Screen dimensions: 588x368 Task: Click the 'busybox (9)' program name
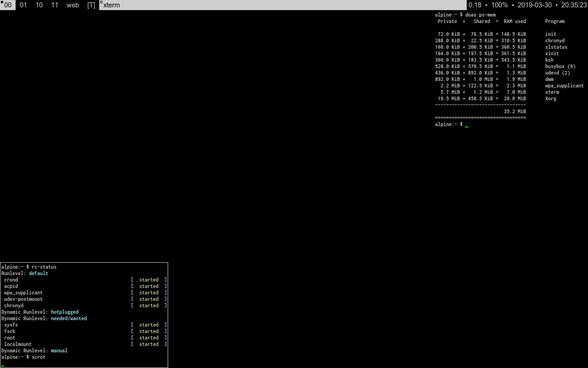[x=560, y=66]
